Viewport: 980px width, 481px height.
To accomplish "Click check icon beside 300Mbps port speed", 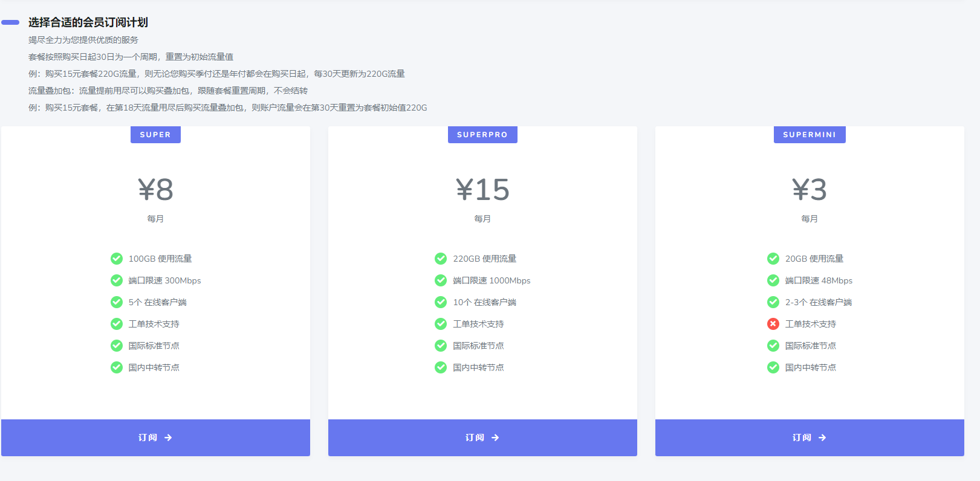I will (x=117, y=280).
